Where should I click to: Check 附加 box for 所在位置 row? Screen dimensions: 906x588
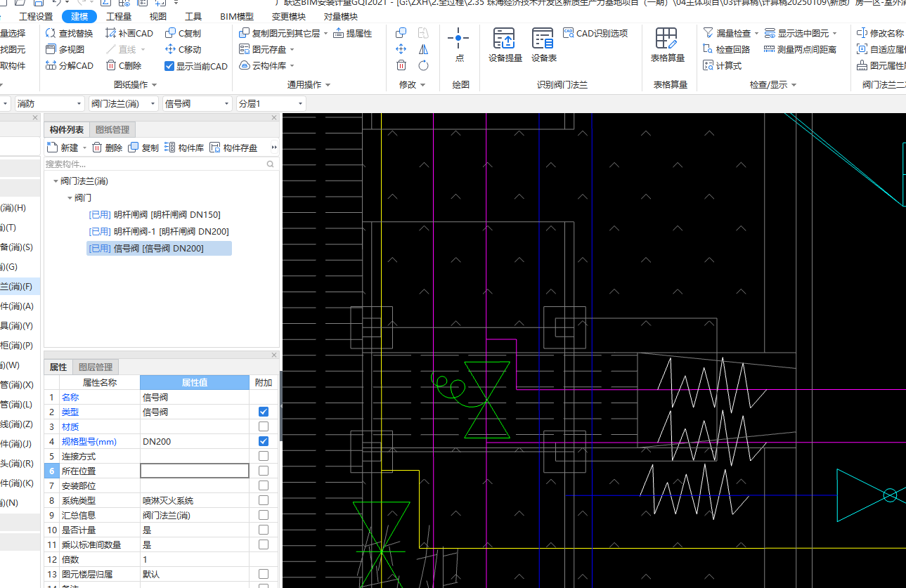coord(264,471)
